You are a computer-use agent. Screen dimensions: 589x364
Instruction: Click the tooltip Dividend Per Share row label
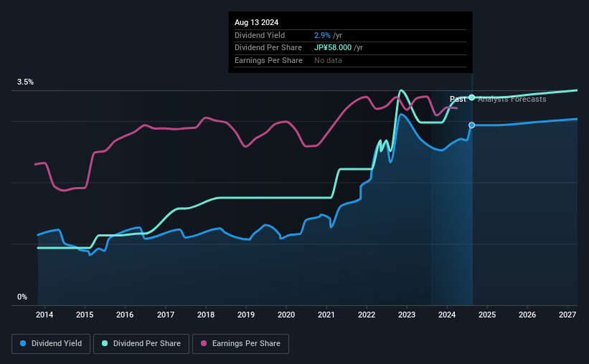268,48
